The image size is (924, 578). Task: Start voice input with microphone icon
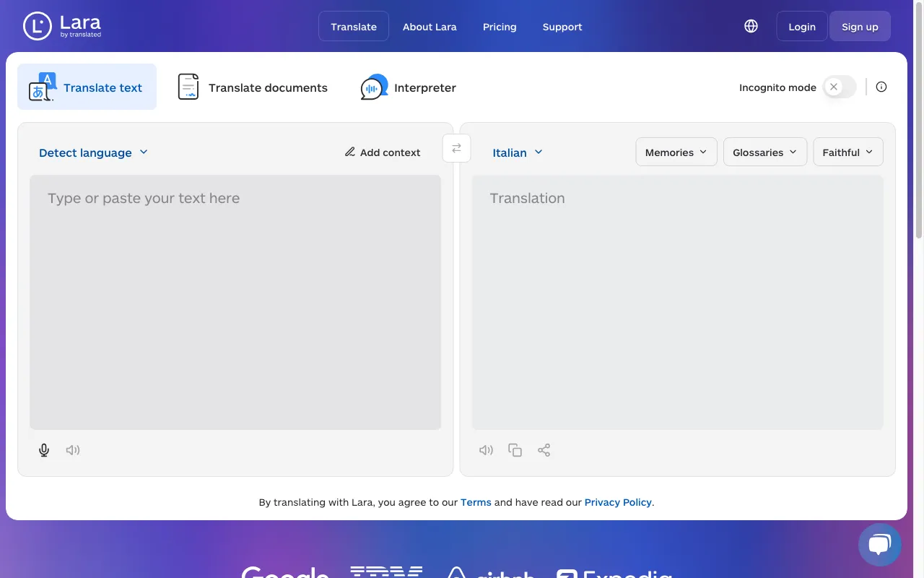[x=44, y=450]
